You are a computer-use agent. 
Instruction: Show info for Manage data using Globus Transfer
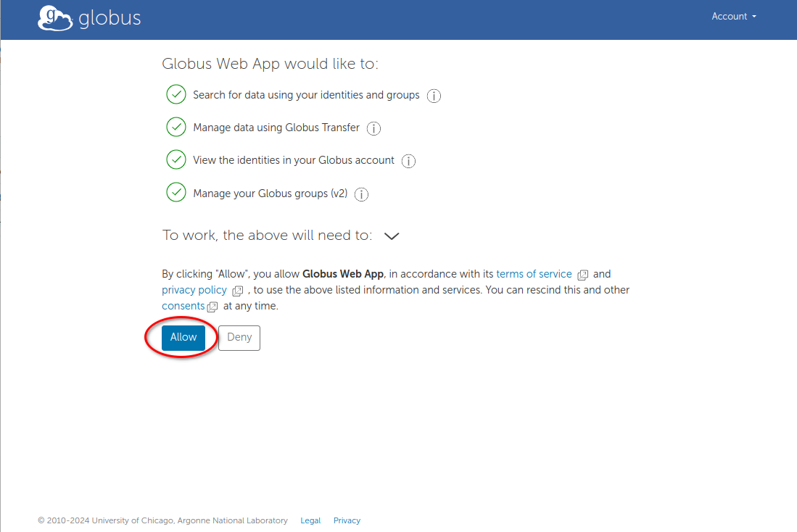click(x=373, y=128)
